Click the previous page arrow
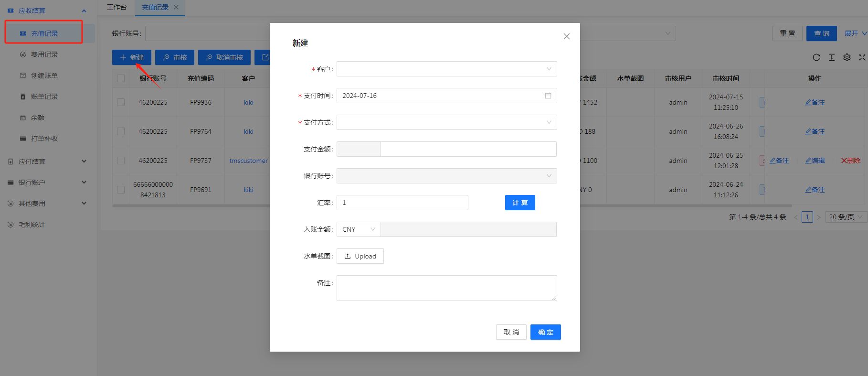 click(x=796, y=217)
